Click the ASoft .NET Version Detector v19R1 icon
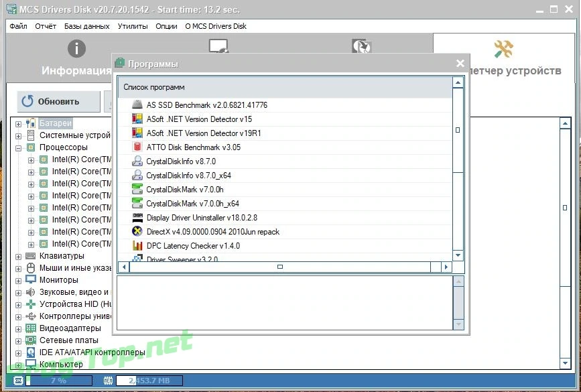The width and height of the screenshot is (581, 392). point(137,133)
